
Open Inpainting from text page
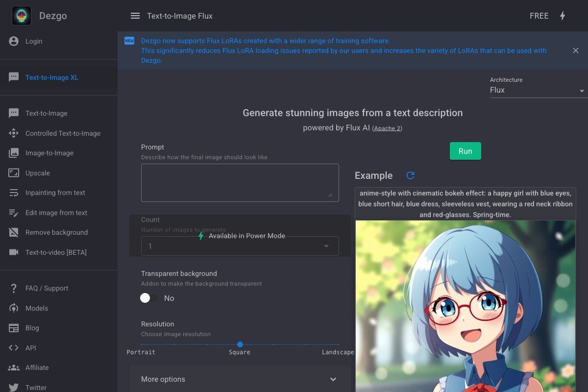click(x=59, y=193)
